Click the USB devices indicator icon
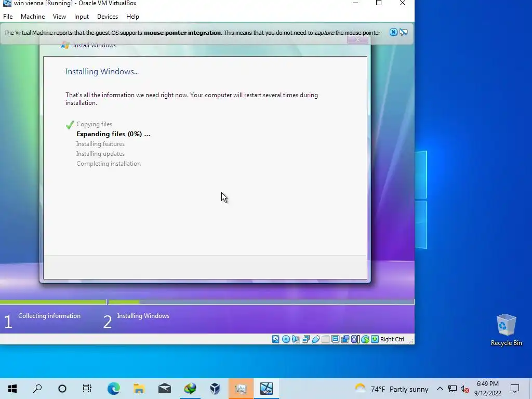Screen dimensions: 532x399 click(315, 339)
